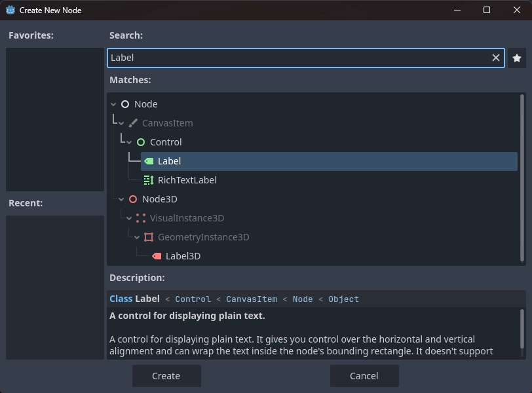
Task: Collapse the Node3D tree branch
Action: (121, 198)
